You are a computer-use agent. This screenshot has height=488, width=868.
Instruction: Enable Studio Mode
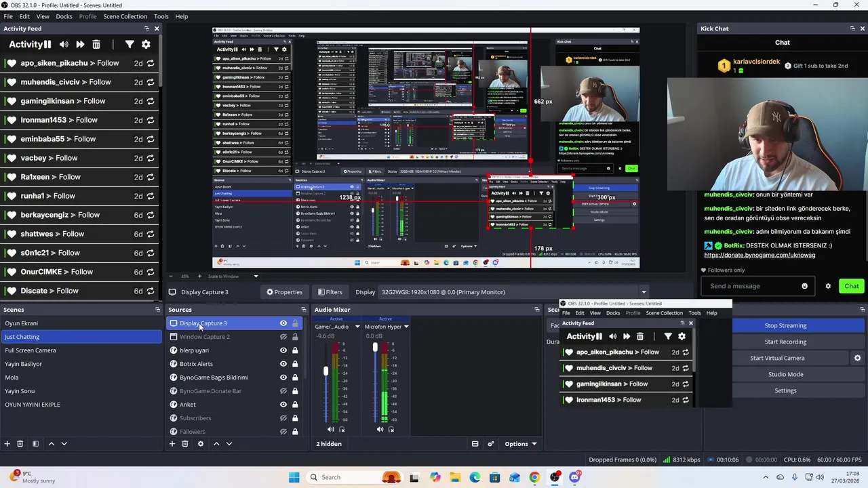tap(785, 374)
